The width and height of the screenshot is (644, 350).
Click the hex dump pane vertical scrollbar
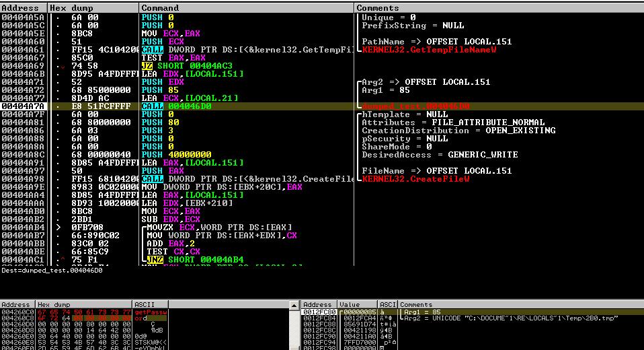pyautogui.click(x=294, y=326)
